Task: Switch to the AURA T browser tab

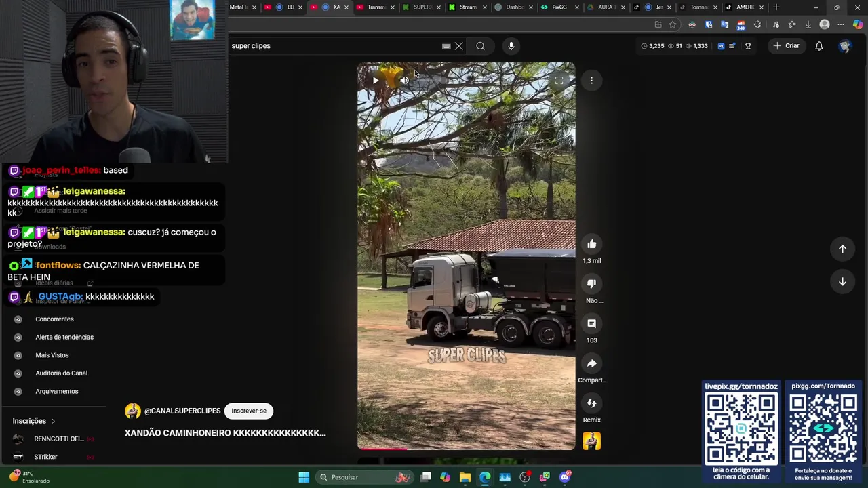Action: (x=606, y=7)
